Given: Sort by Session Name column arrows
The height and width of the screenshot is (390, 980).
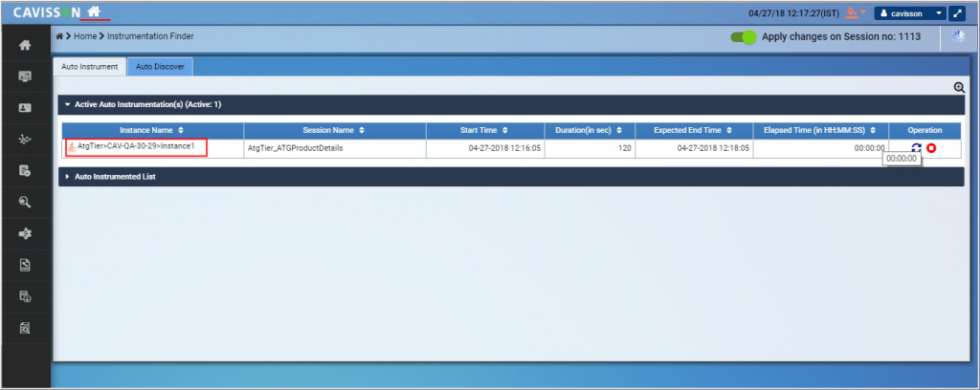Looking at the screenshot, I should (362, 130).
